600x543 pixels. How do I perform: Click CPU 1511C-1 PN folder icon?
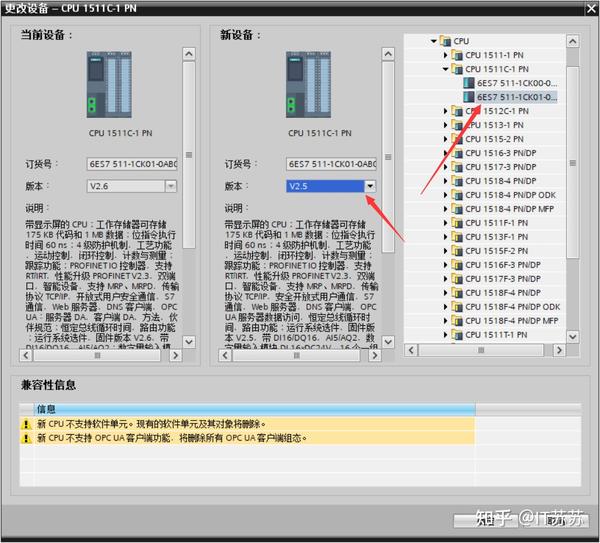457,69
